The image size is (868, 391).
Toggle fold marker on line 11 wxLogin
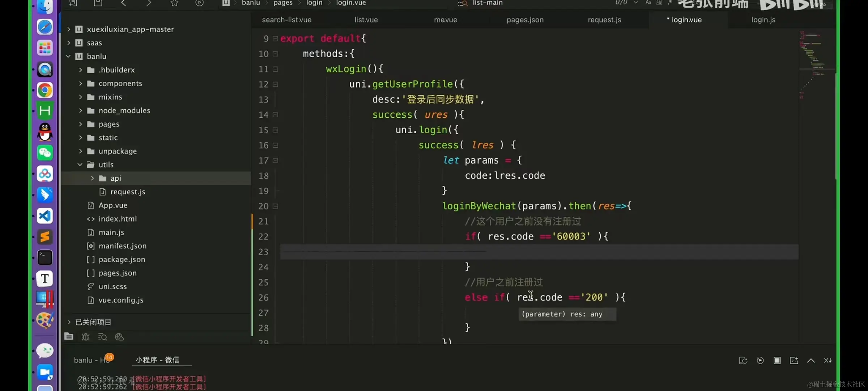276,69
